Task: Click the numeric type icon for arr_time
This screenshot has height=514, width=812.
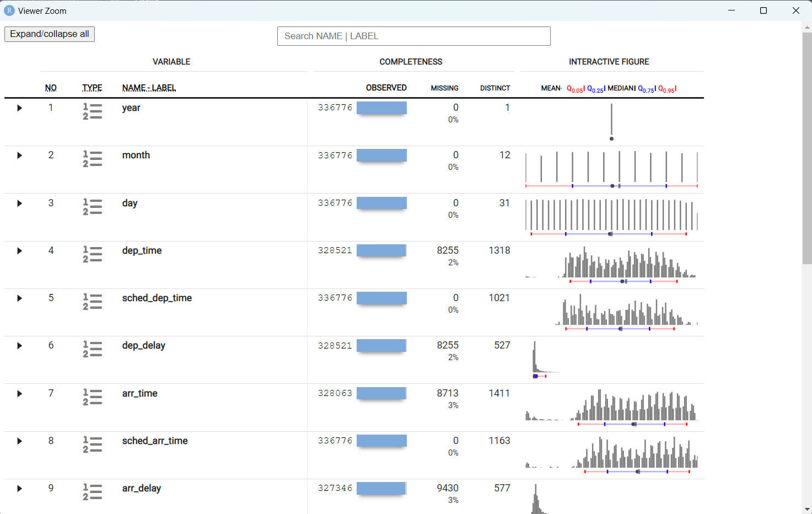Action: pos(93,397)
